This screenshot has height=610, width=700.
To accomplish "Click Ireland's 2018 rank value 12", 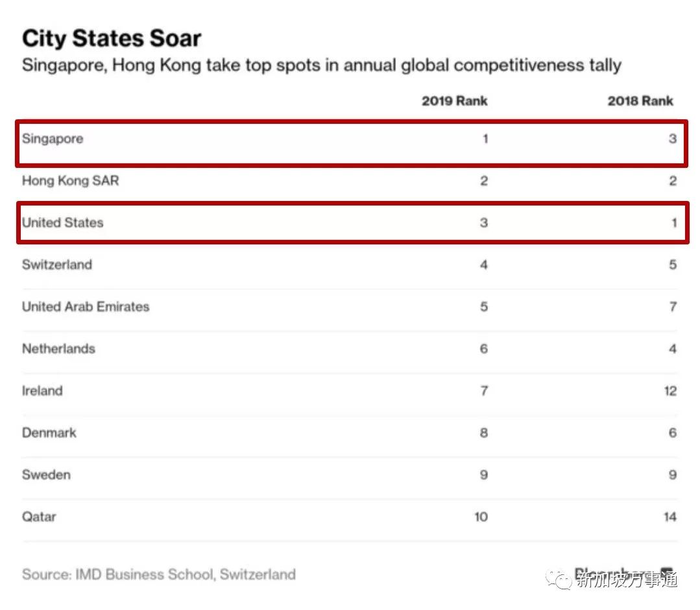I will pos(670,391).
